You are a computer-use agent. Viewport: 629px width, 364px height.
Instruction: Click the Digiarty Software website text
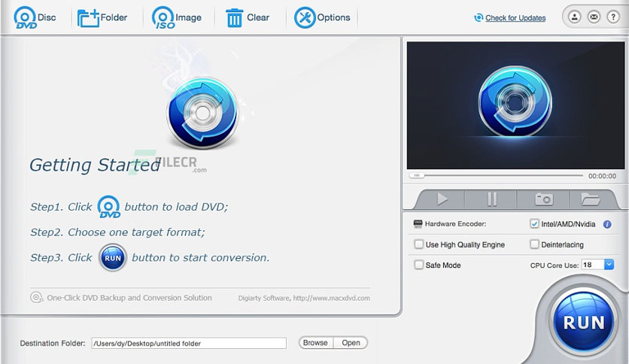[304, 298]
